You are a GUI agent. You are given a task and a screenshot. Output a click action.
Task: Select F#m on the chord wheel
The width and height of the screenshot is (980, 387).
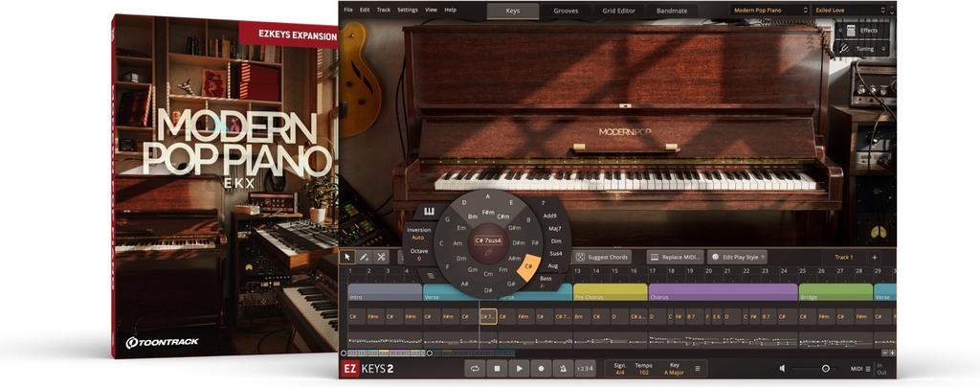coord(488,213)
